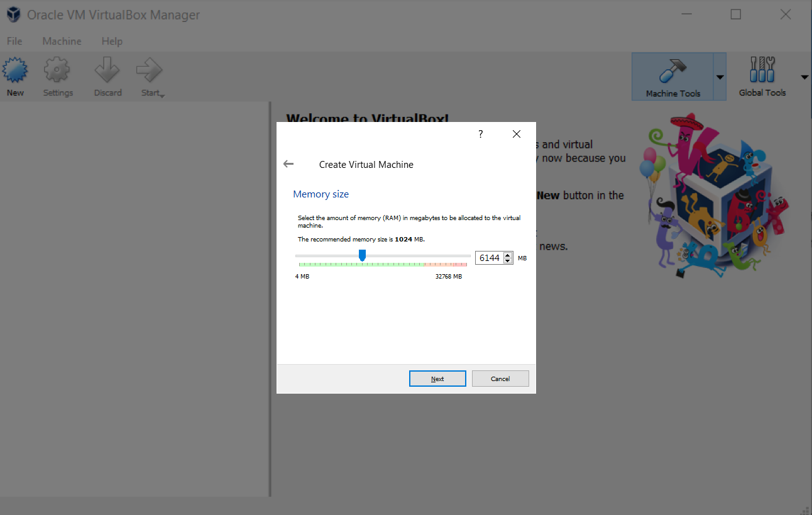This screenshot has height=515, width=812.
Task: Click the Memory size heading
Action: pos(321,194)
